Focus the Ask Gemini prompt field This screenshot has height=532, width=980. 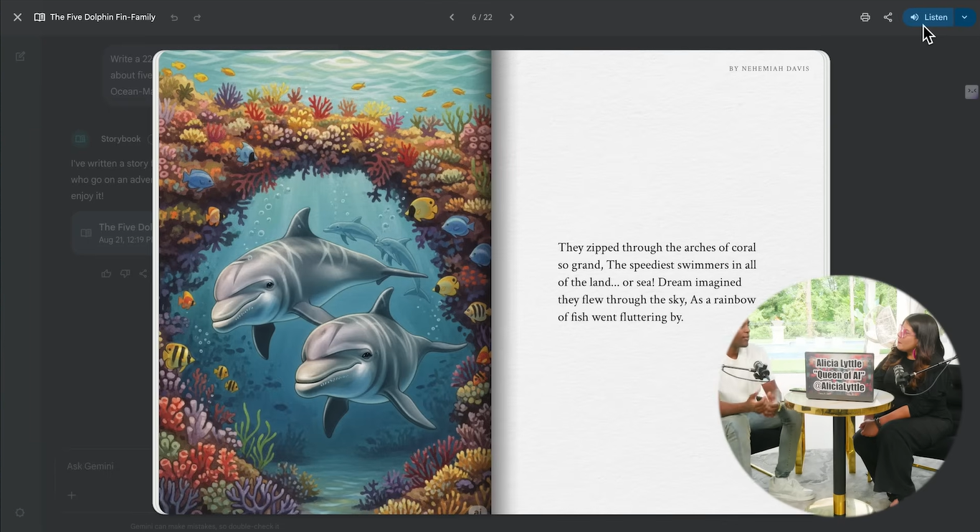100,466
